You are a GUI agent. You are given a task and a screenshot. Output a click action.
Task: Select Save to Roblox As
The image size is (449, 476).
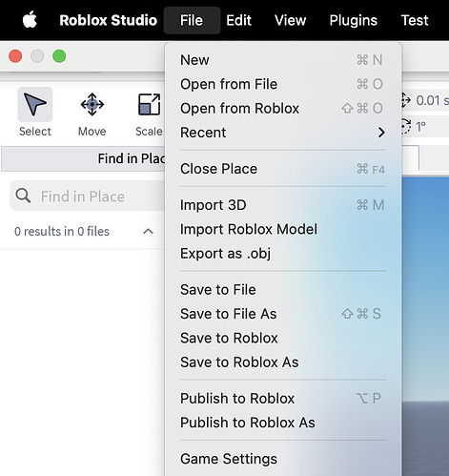tap(283, 362)
